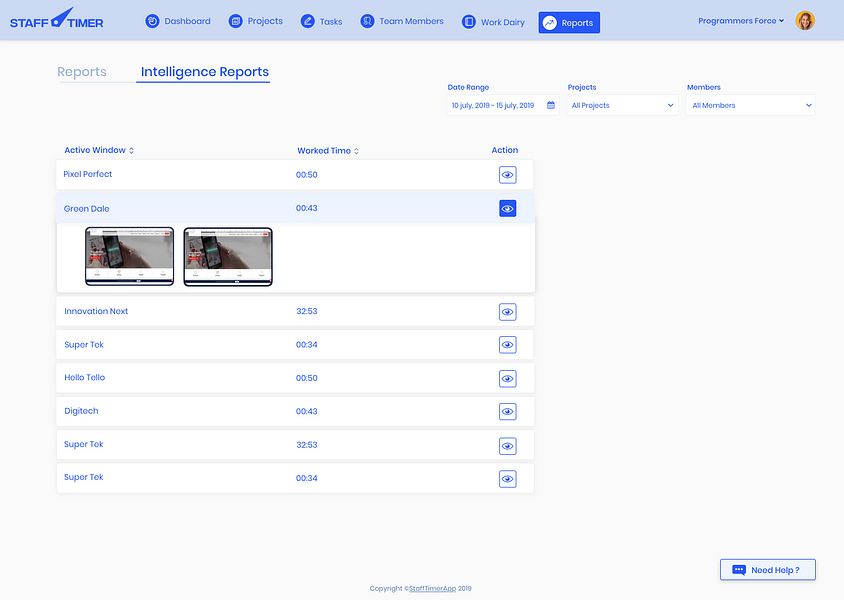
Task: Click the Reports chart icon
Action: pos(549,23)
